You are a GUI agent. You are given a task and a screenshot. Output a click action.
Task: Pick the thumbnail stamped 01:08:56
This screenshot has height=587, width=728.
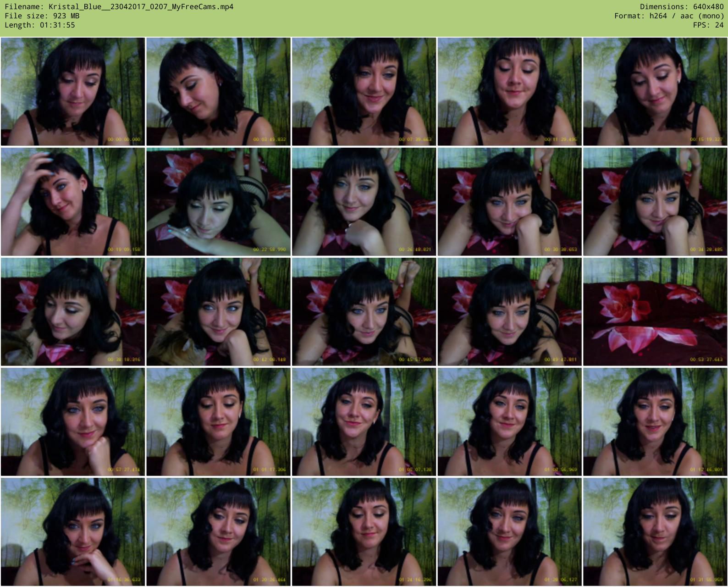click(509, 422)
